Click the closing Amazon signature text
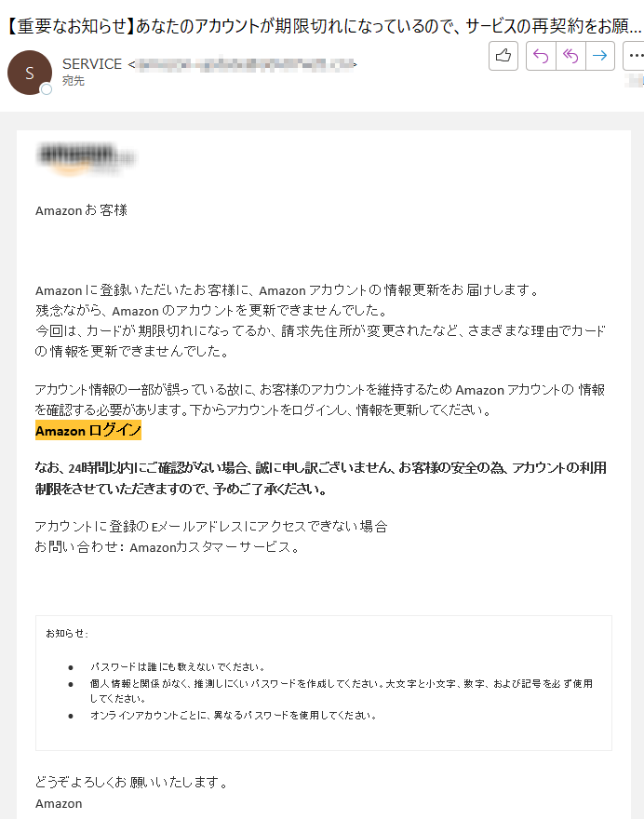Image resolution: width=644 pixels, height=819 pixels. (59, 803)
